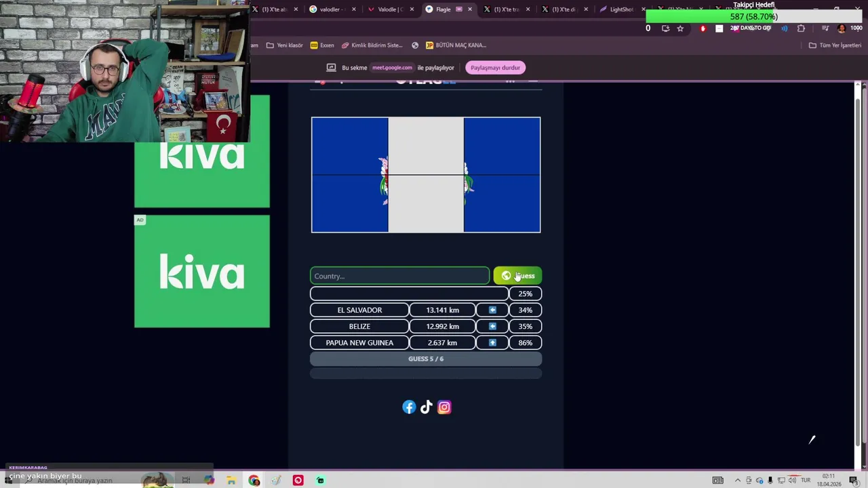Open the browser extensions puzzle icon
This screenshot has height=488, width=868.
(801, 28)
